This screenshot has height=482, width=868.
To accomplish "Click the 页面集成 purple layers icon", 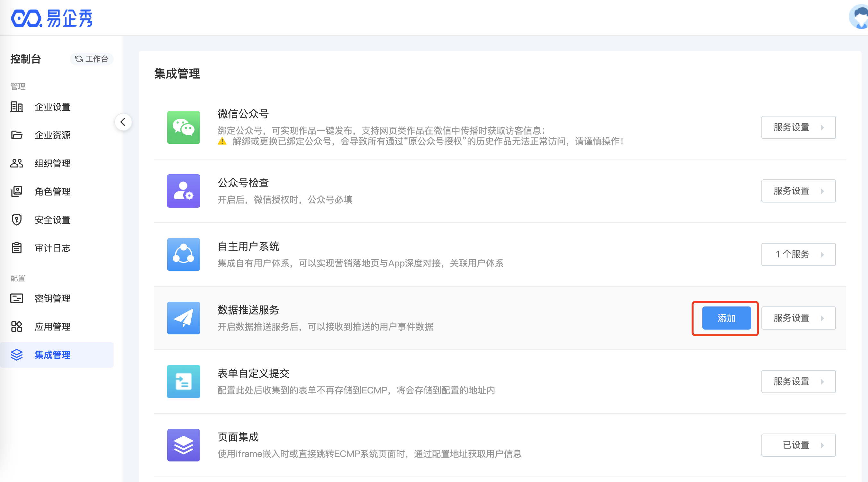I will pyautogui.click(x=183, y=445).
